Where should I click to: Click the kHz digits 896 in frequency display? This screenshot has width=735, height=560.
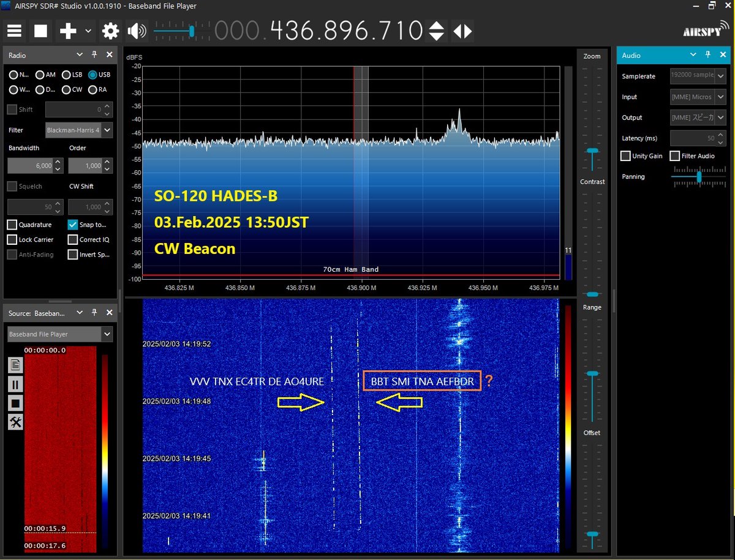[x=347, y=31]
